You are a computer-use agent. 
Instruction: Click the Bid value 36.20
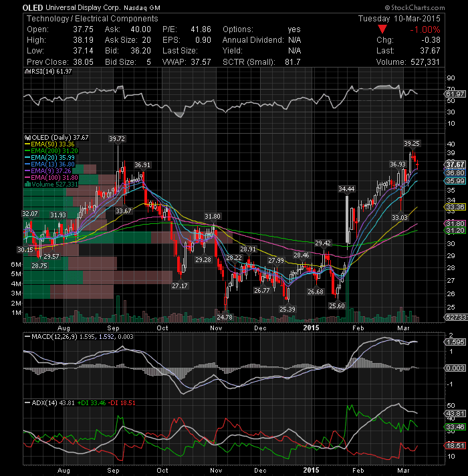tap(140, 51)
